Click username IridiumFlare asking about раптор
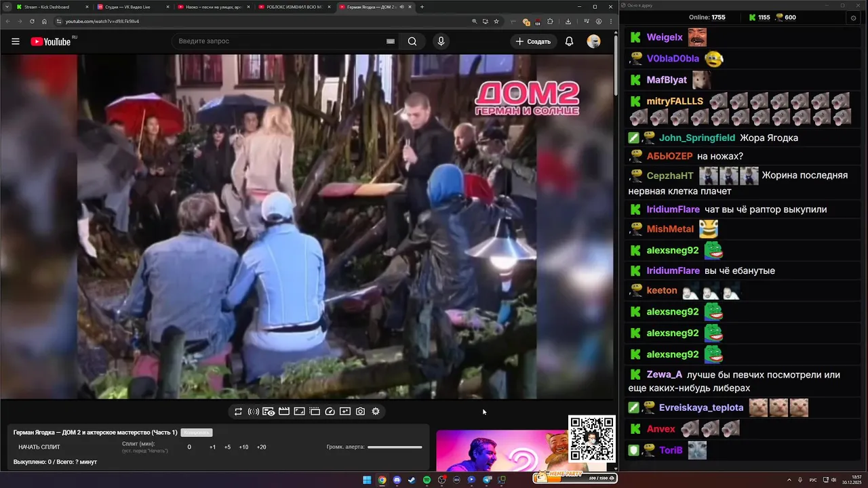The height and width of the screenshot is (488, 868). pos(673,209)
